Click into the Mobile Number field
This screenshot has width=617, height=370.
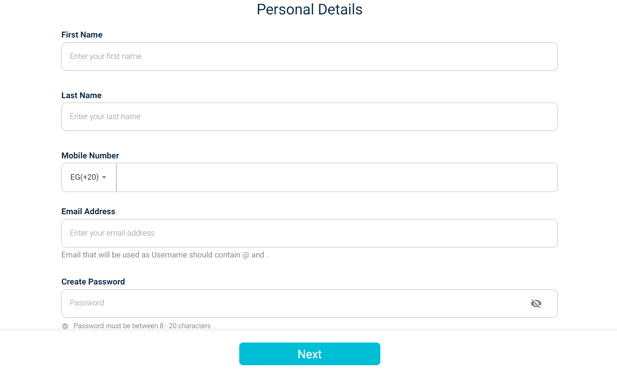337,177
